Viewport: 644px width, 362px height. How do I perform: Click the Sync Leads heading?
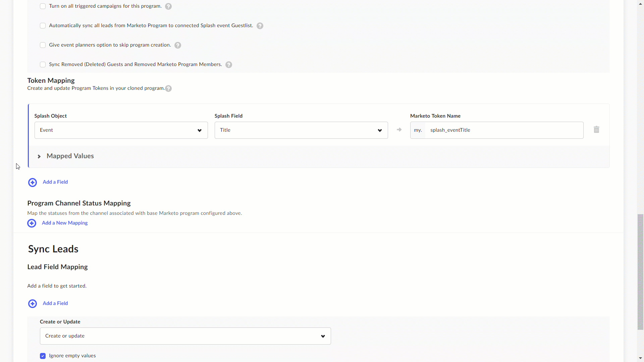tap(53, 249)
